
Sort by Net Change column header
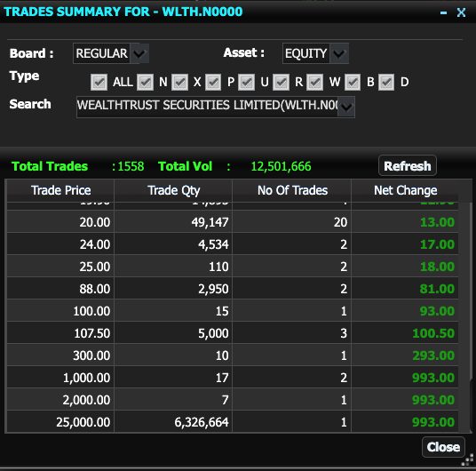[x=405, y=190]
